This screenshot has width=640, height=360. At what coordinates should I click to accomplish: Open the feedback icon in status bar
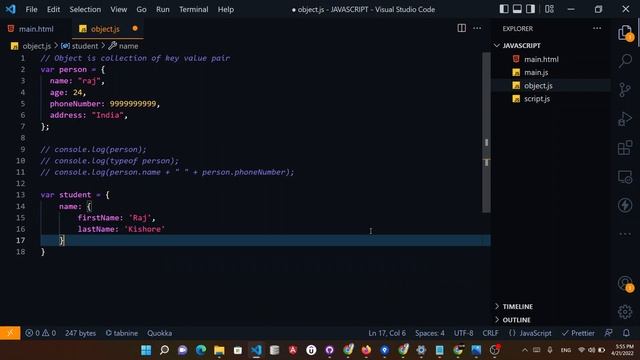(x=608, y=333)
